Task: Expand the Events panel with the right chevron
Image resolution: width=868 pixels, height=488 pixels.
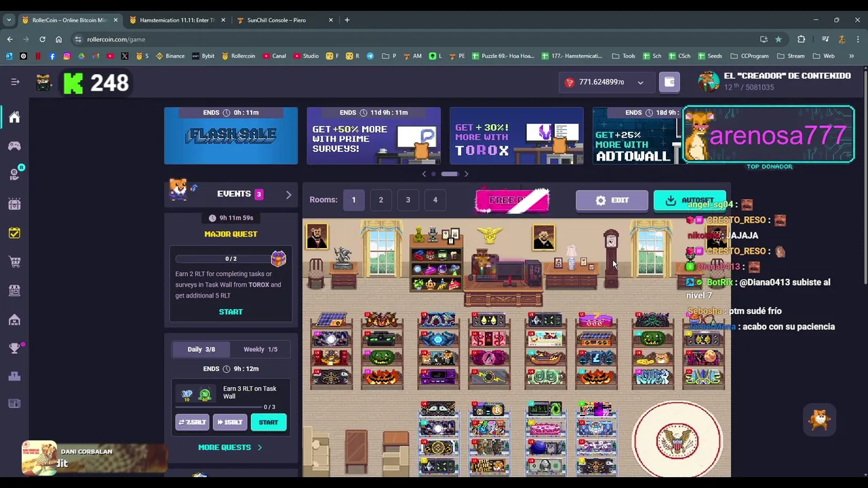Action: [288, 195]
